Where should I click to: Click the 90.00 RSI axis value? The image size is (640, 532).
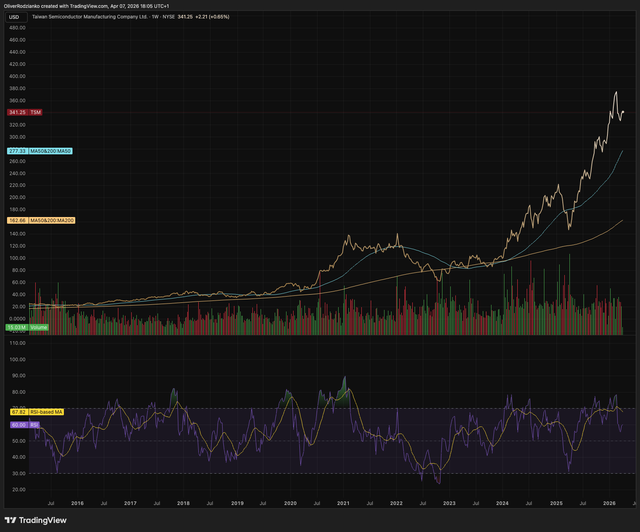(19, 376)
